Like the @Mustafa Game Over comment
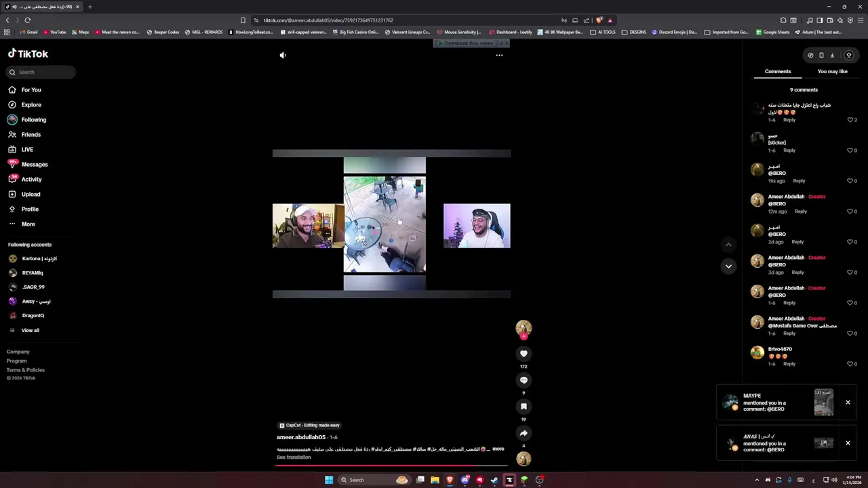This screenshot has height=488, width=868. pyautogui.click(x=850, y=333)
